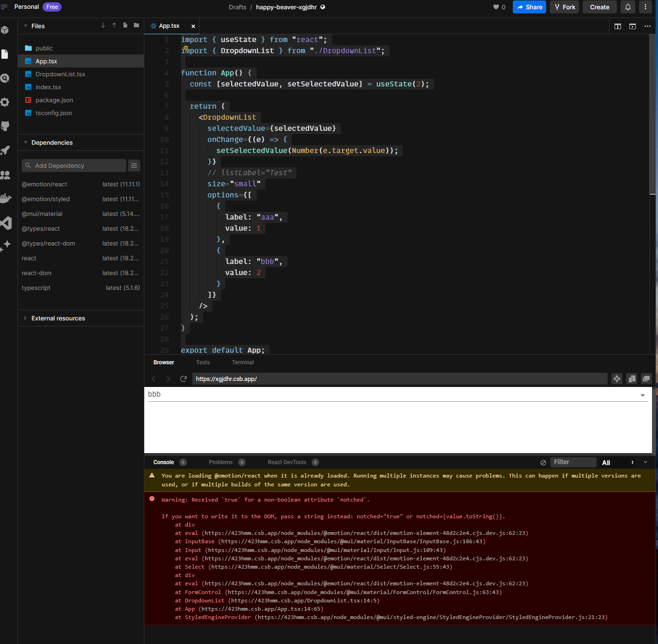658x644 pixels.
Task: Open the CodeSandbox dashboard cube icon
Action: click(x=6, y=30)
